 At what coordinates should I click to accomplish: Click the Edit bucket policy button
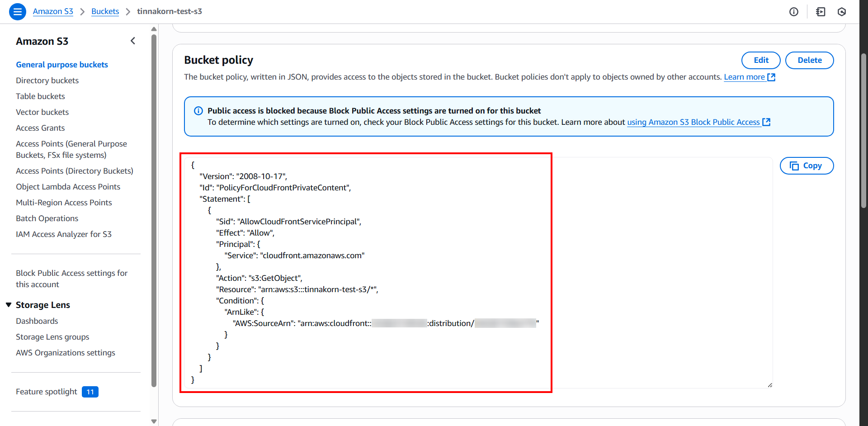pyautogui.click(x=761, y=60)
